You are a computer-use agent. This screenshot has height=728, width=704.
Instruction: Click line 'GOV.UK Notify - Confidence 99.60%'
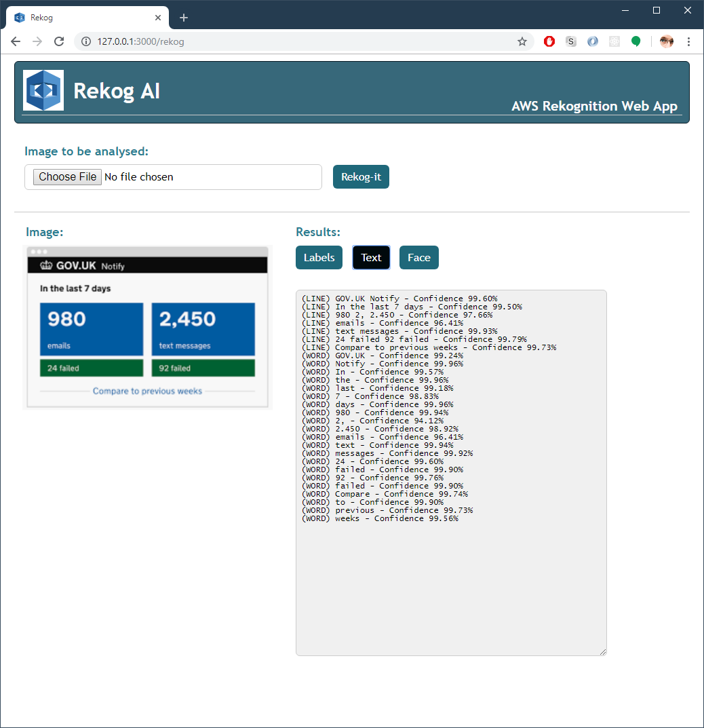399,299
